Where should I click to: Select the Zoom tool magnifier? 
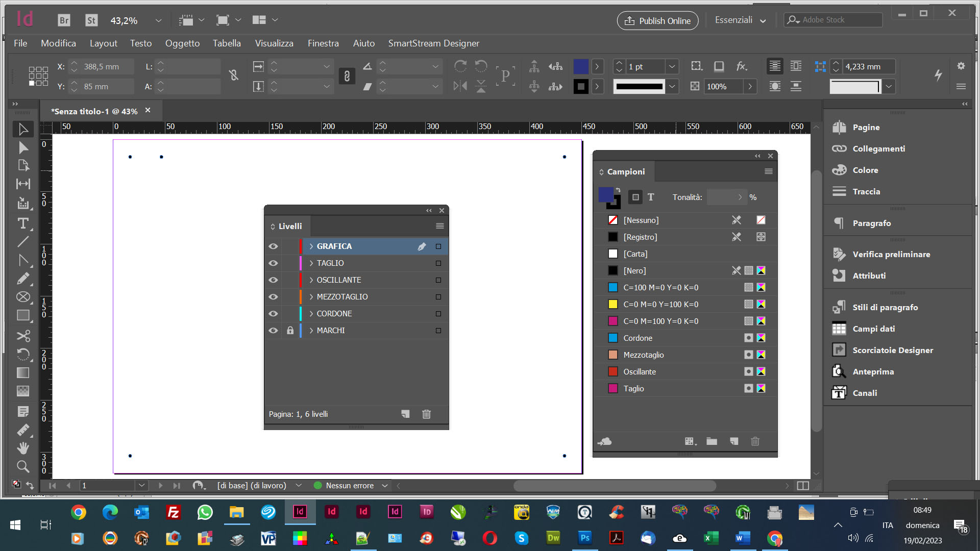pyautogui.click(x=23, y=466)
